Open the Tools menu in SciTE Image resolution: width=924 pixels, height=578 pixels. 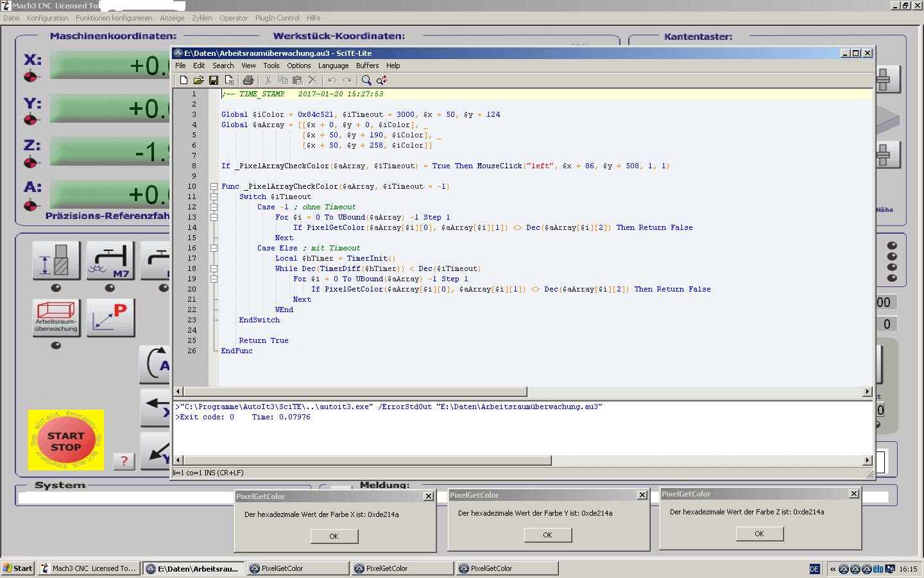(271, 66)
